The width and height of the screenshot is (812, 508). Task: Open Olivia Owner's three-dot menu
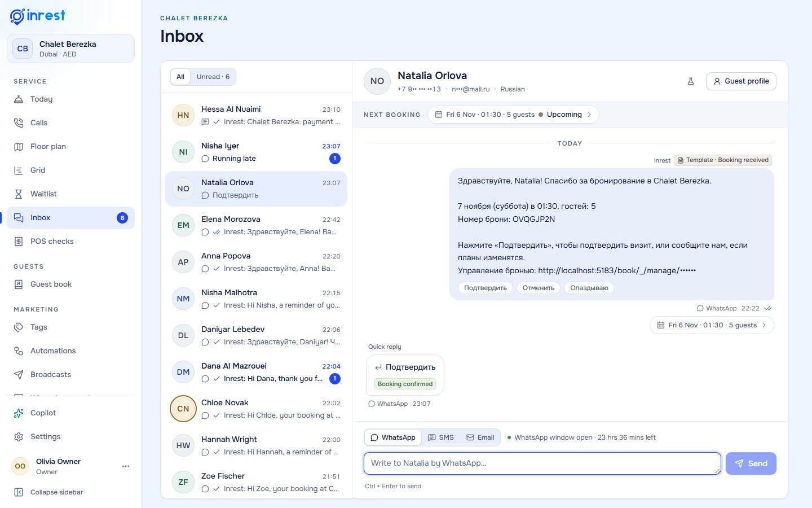126,466
